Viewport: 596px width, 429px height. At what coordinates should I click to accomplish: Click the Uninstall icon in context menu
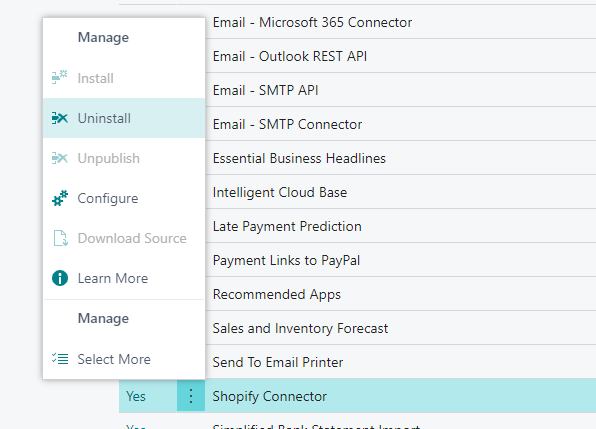60,118
